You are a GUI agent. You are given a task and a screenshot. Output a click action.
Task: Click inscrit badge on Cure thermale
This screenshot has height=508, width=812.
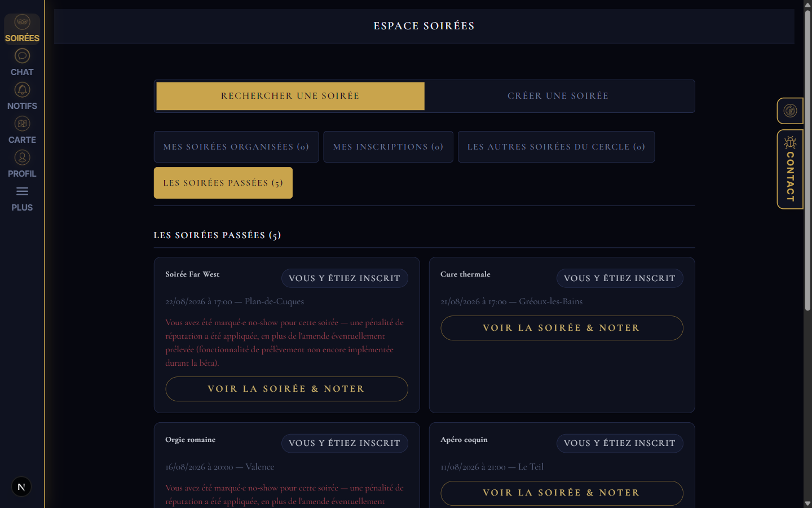tap(620, 278)
